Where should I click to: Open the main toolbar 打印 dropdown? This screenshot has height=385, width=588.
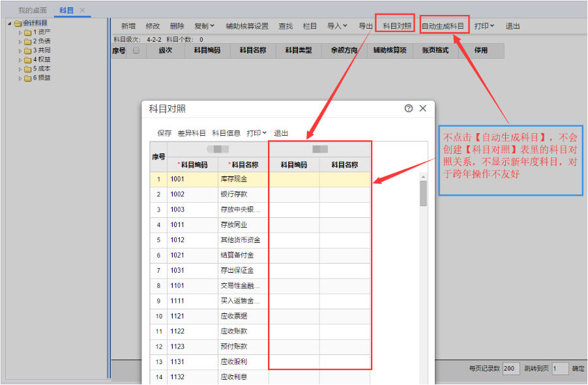click(484, 26)
